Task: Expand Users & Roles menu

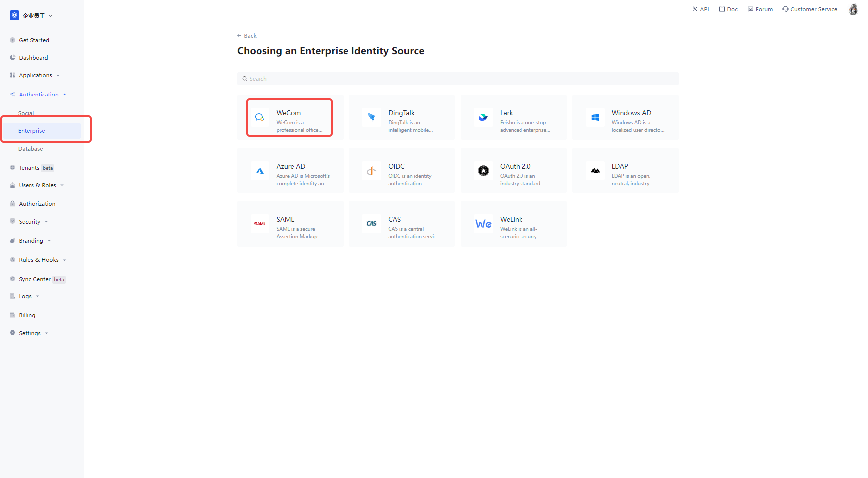Action: (38, 185)
